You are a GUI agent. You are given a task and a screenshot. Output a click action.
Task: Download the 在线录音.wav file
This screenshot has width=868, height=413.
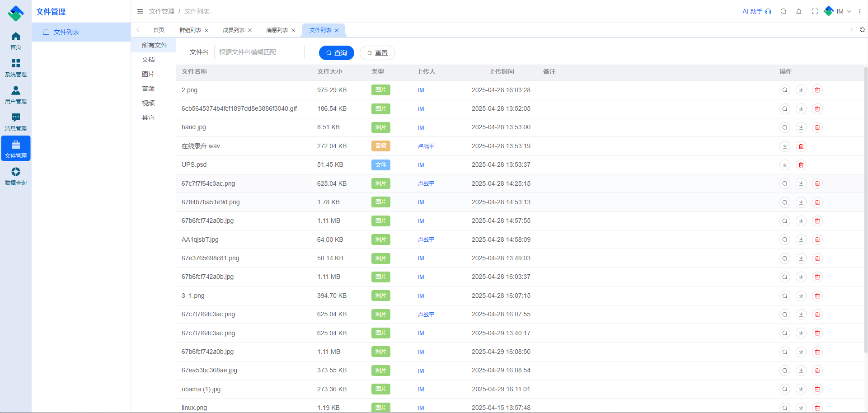(x=785, y=146)
